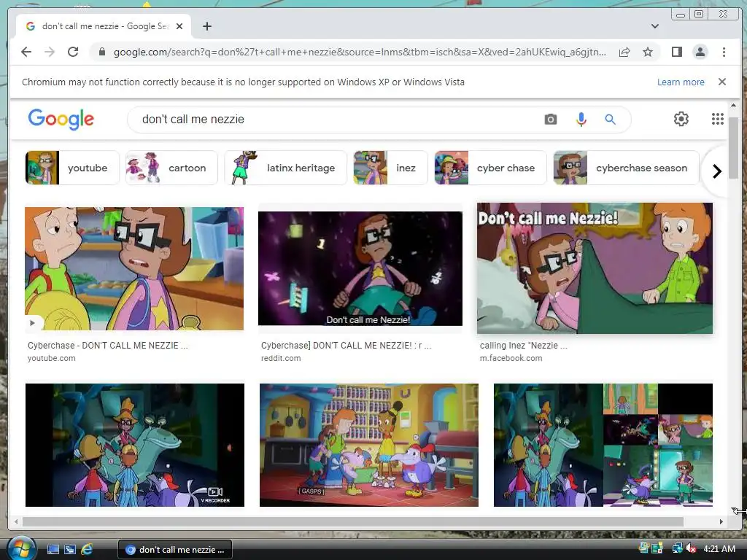
Task: Open Google quick settings gear
Action: tap(681, 119)
